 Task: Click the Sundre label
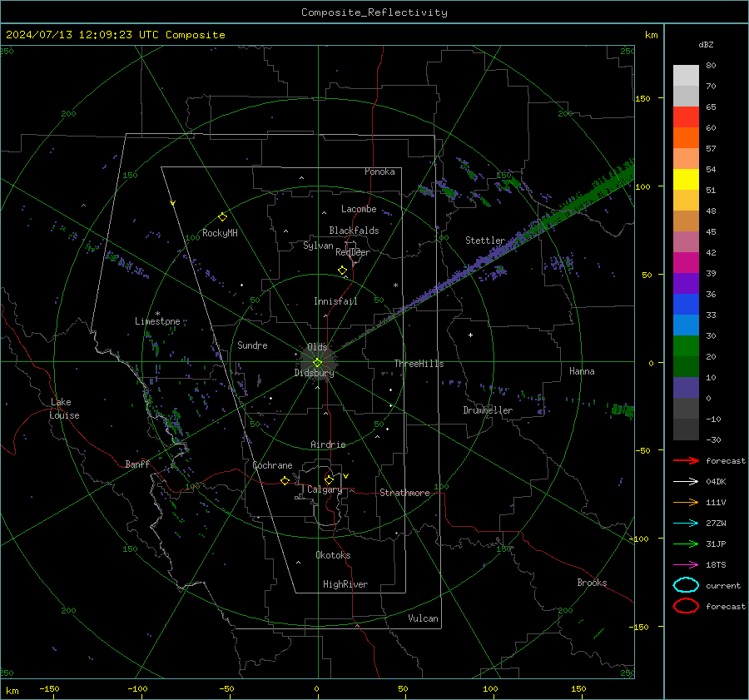click(252, 345)
